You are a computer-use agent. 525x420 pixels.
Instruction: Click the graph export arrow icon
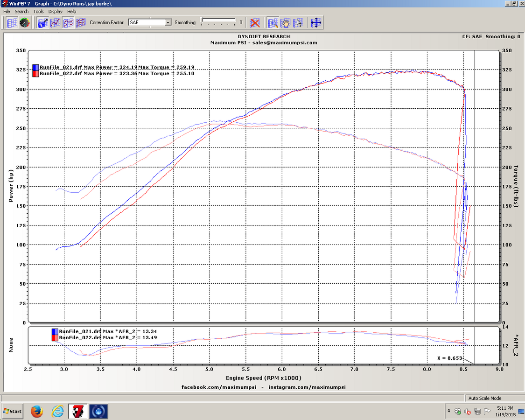point(43,22)
